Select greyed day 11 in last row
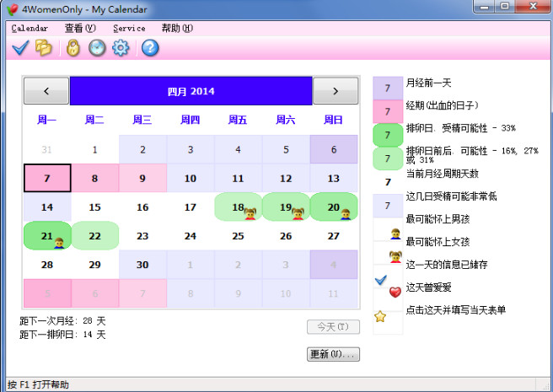Viewport: 553px width, 392px height. (x=334, y=293)
